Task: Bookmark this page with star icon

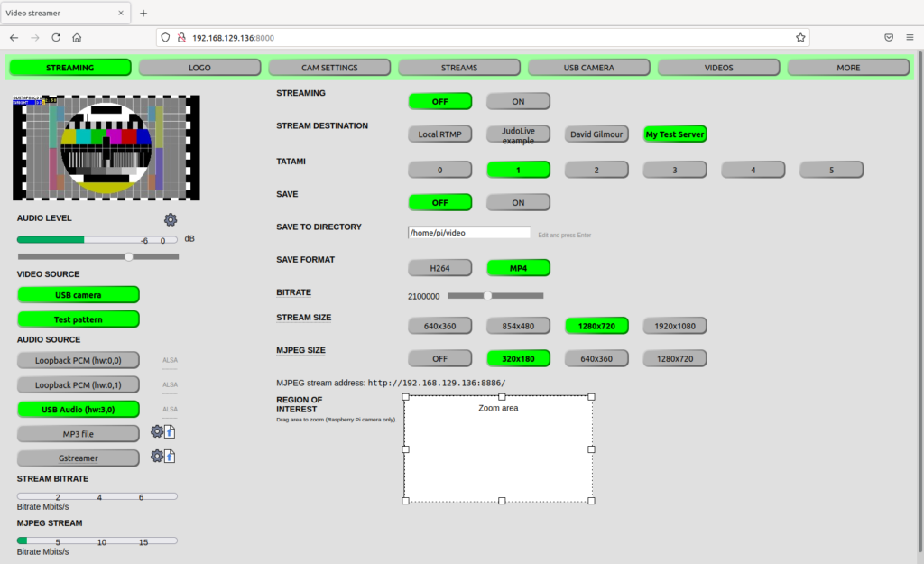Action: coord(800,38)
